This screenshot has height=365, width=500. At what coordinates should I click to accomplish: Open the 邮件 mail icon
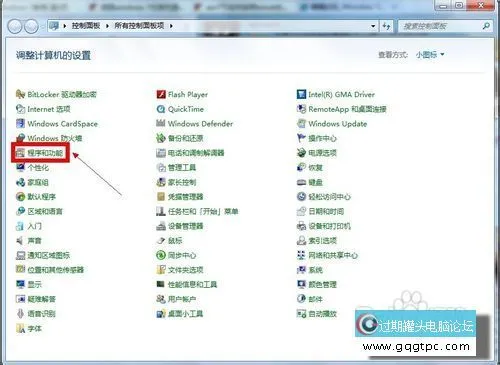pos(301,299)
